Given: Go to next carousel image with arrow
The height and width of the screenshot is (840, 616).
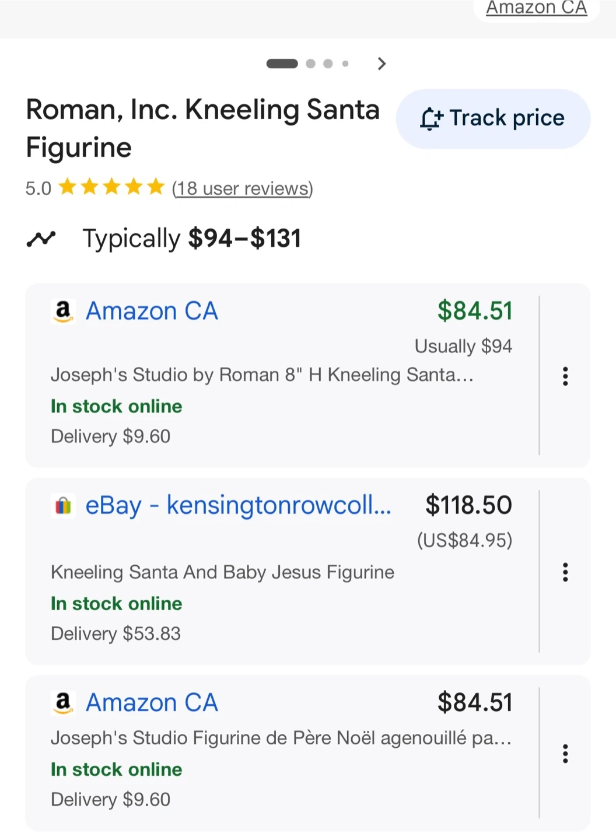Looking at the screenshot, I should point(381,64).
